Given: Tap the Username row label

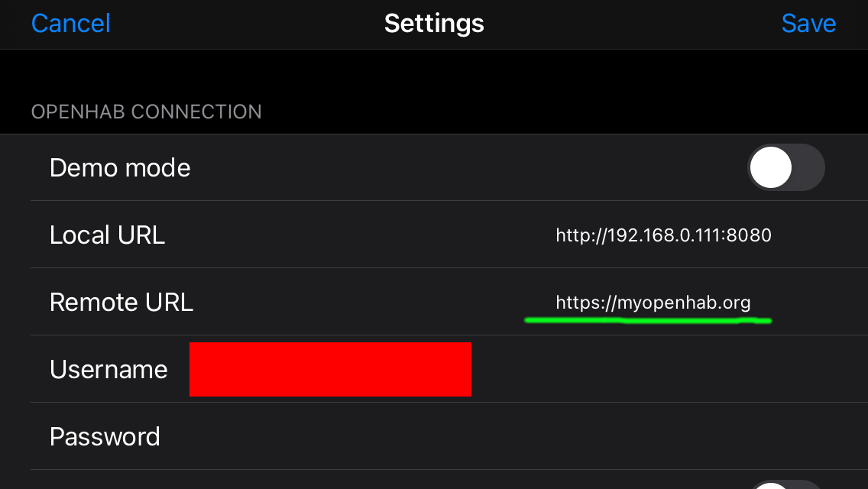Looking at the screenshot, I should [108, 369].
